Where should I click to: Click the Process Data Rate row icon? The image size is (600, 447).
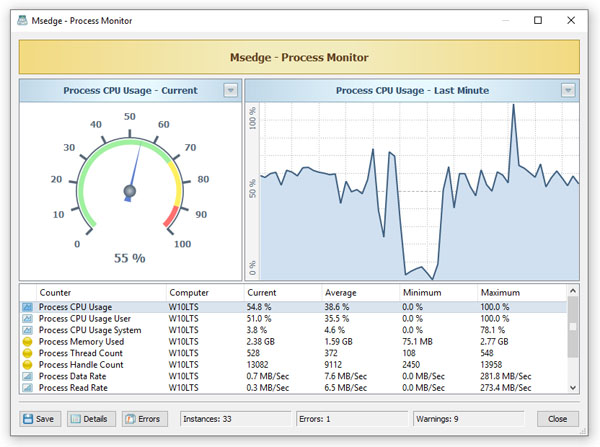point(28,376)
